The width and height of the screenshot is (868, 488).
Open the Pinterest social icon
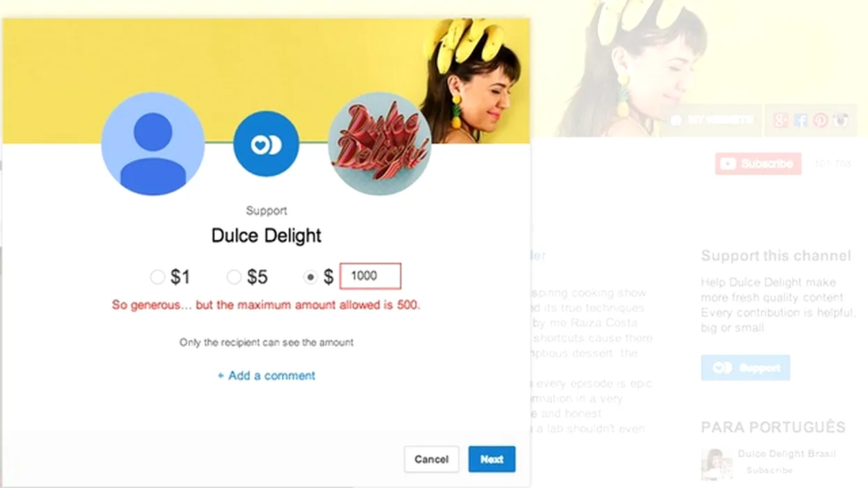coord(821,120)
